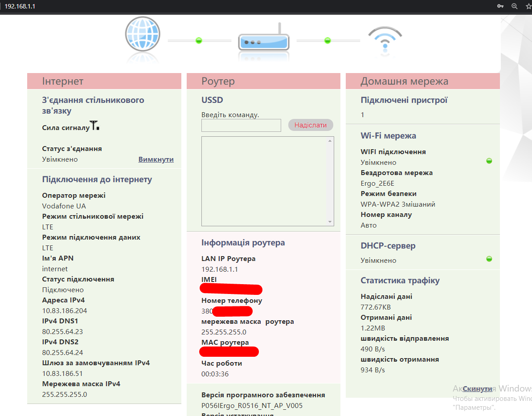This screenshot has width=532, height=416.
Task: Click the signal strength antenna icon
Action: (94, 126)
